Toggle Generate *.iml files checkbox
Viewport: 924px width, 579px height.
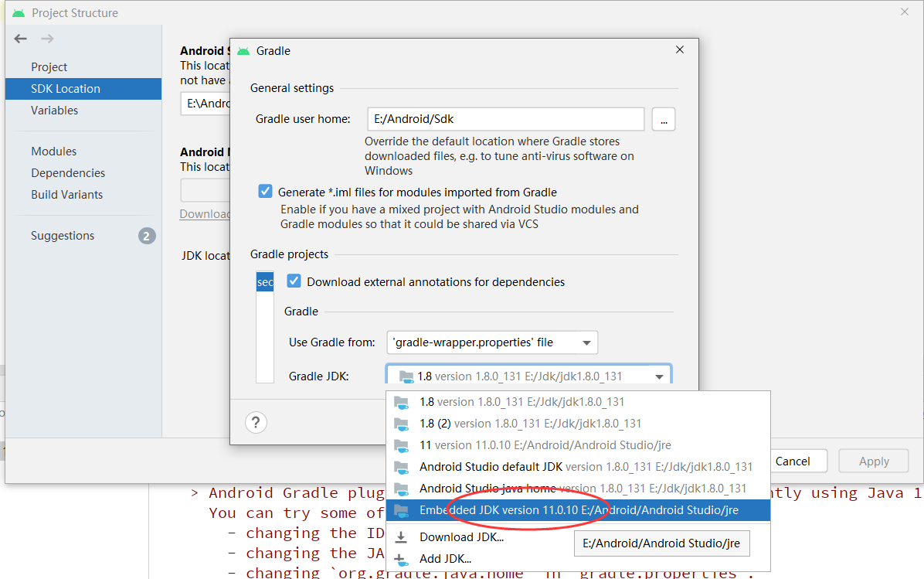click(265, 192)
